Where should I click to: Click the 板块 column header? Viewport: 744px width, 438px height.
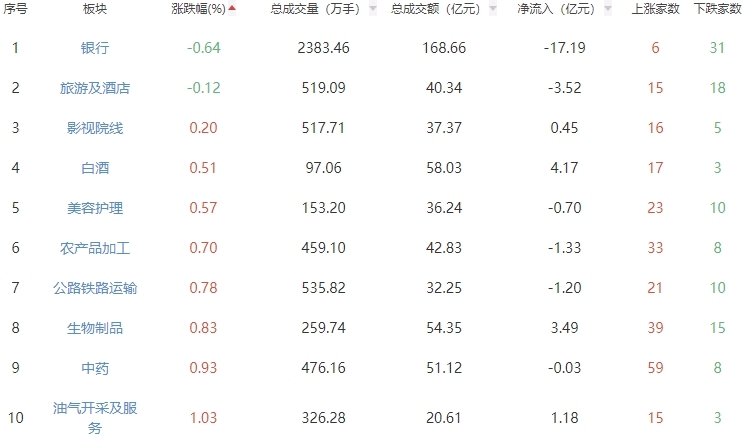[x=95, y=9]
